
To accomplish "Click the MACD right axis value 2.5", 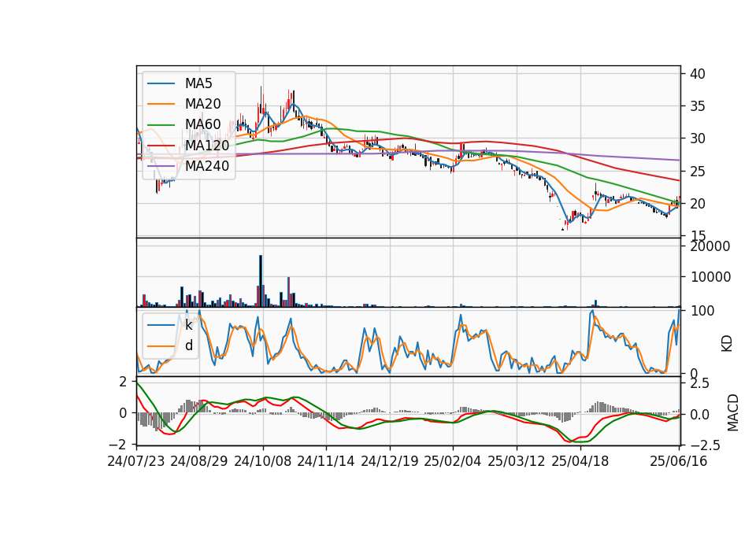I will [x=699, y=384].
